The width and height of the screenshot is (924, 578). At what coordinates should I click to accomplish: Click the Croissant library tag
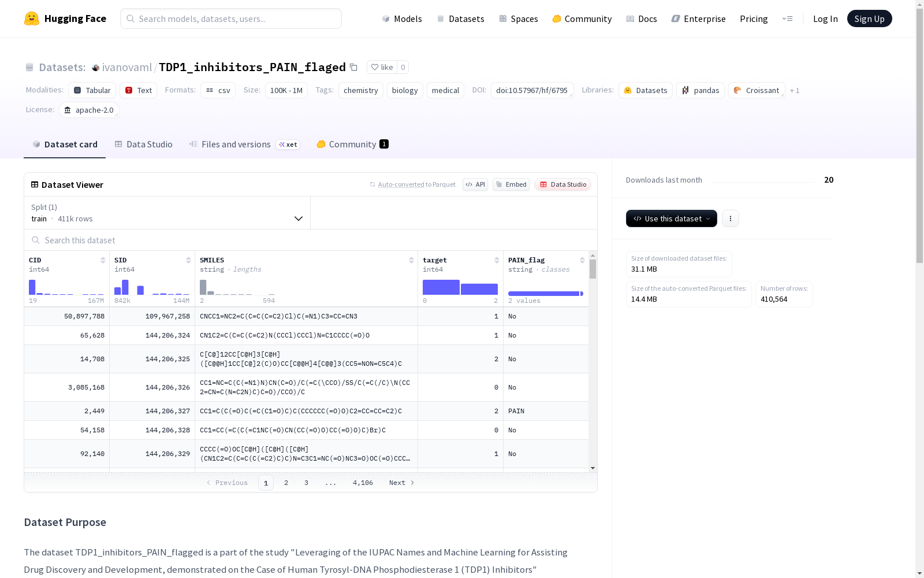click(757, 90)
